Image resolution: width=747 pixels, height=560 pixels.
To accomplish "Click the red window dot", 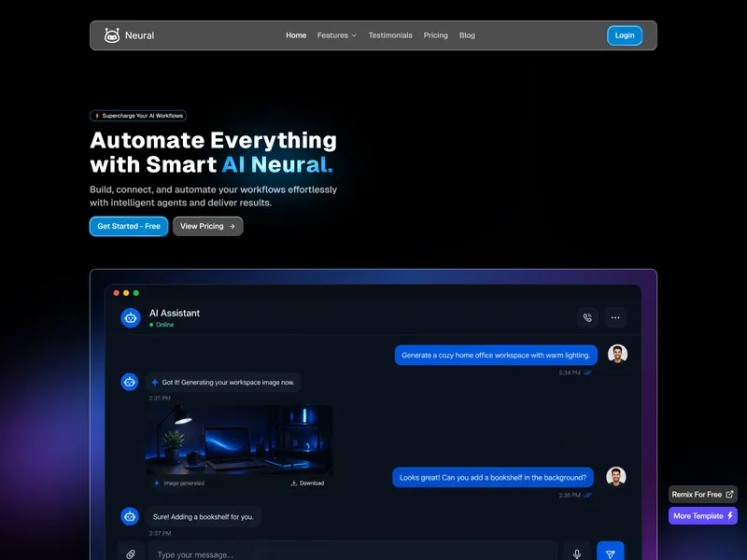I will pyautogui.click(x=116, y=293).
